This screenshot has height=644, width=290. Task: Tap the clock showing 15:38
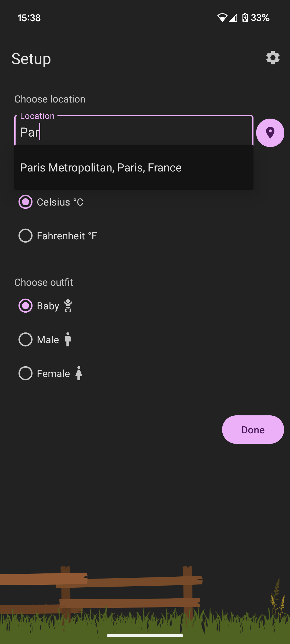click(29, 18)
